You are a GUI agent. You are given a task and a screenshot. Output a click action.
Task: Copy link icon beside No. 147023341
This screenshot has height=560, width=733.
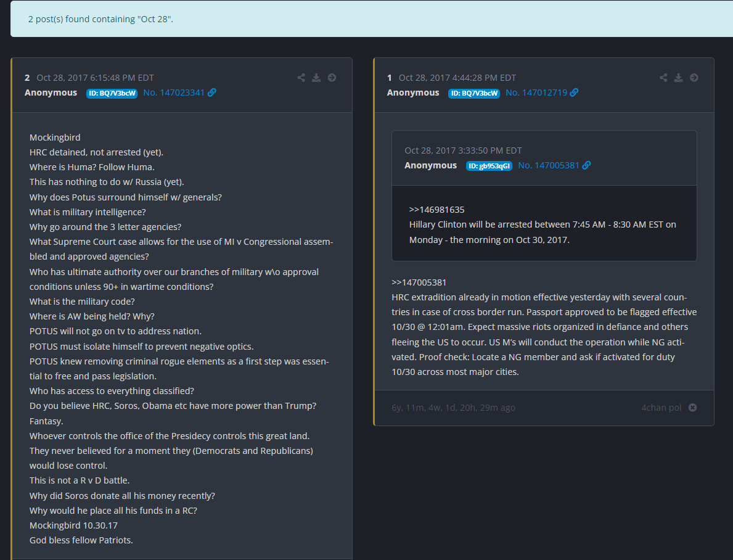[212, 93]
